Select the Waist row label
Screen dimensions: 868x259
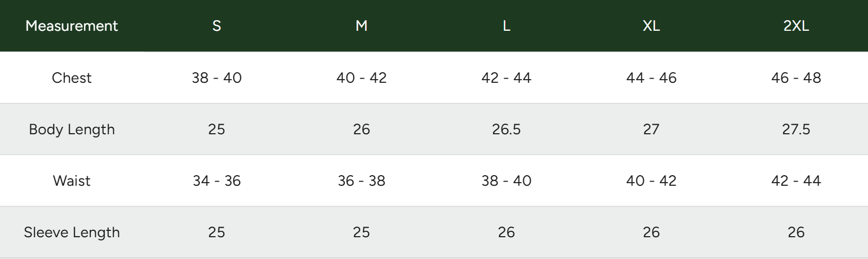(x=72, y=180)
